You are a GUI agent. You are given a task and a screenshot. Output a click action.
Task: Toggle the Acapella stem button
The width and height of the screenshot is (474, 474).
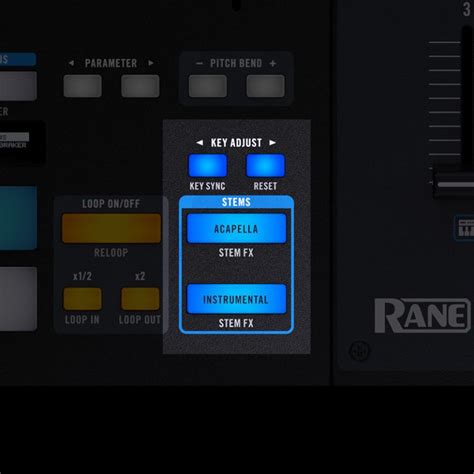pos(236,229)
